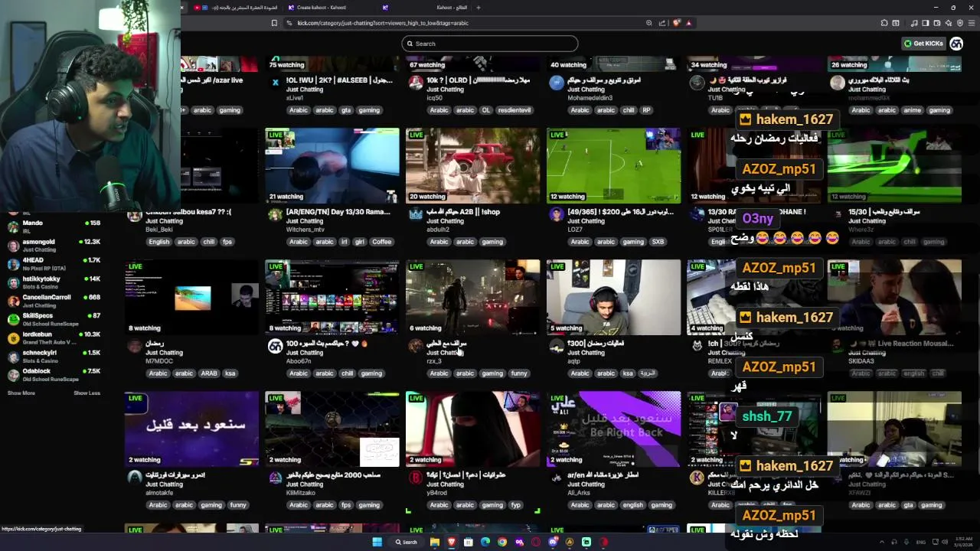The image size is (980, 551).
Task: Open File Explorer from taskbar
Action: pos(435,542)
